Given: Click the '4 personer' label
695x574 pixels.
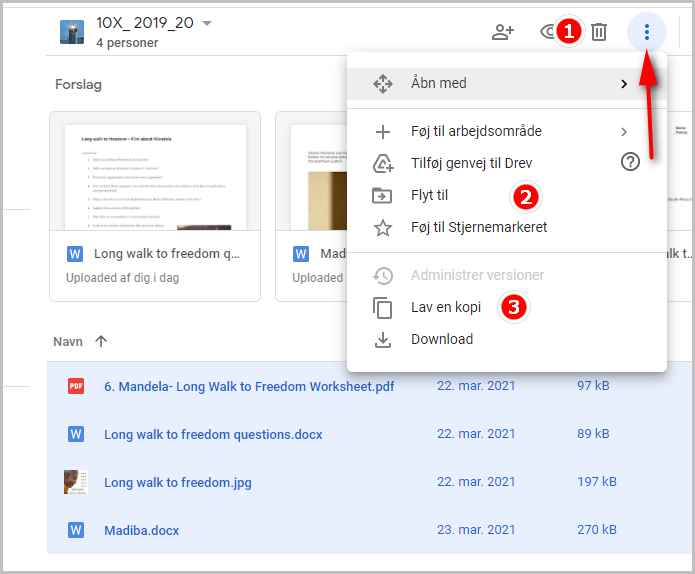Looking at the screenshot, I should (127, 43).
